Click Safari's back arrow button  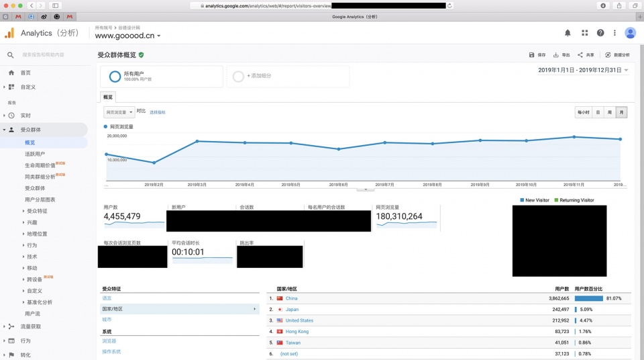32,5
